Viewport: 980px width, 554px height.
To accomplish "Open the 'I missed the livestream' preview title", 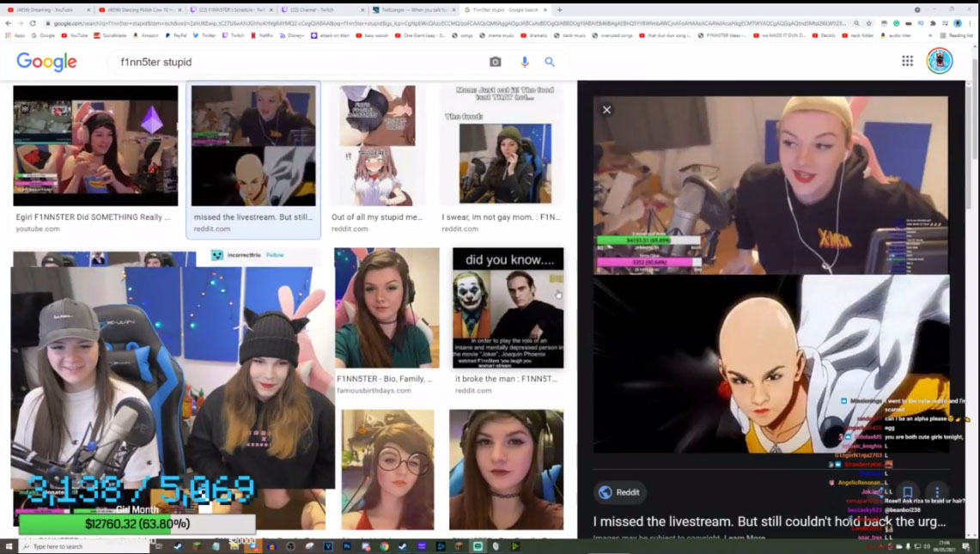I will point(770,521).
